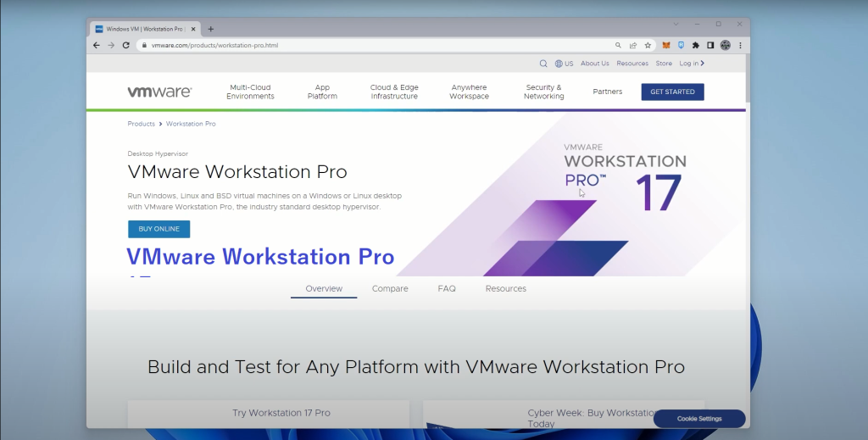
Task: Open the tab search chevron
Action: pyautogui.click(x=676, y=25)
